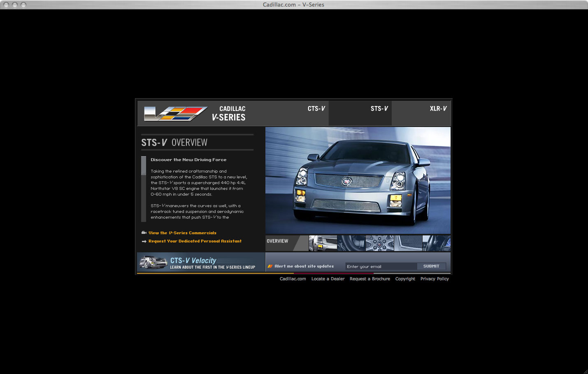
Task: Click the orange stripes icon by Alert me
Action: pos(270,266)
